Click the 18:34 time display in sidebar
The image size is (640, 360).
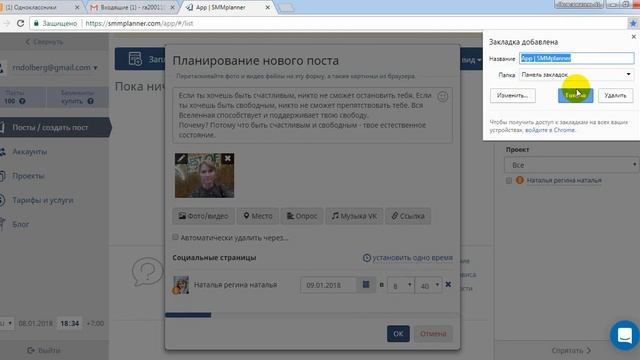(x=69, y=323)
